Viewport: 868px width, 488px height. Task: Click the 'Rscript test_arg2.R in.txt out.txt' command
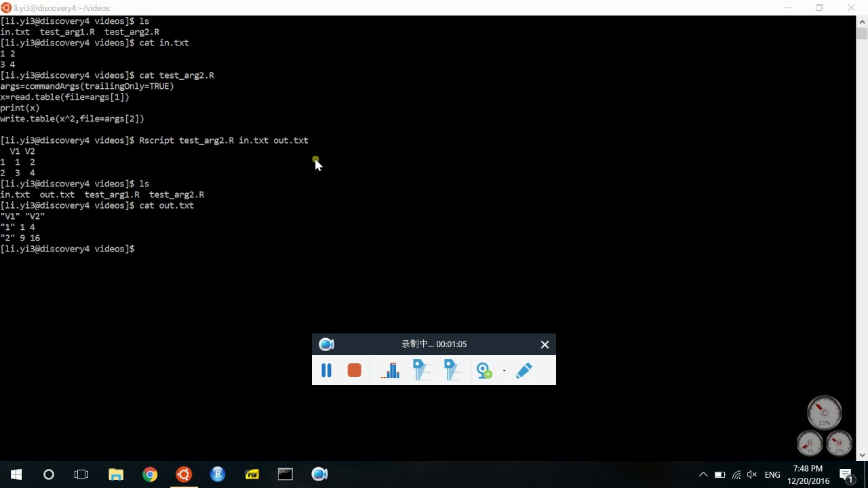224,140
